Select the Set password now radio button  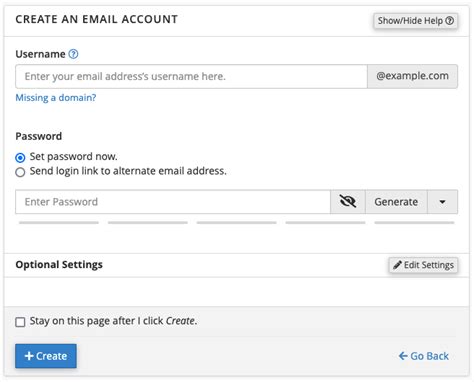coord(20,157)
